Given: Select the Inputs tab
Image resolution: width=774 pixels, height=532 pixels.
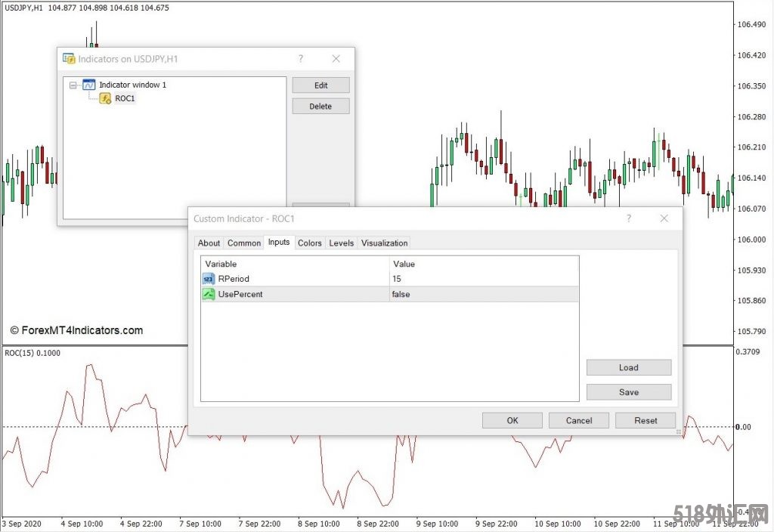Looking at the screenshot, I should (279, 242).
